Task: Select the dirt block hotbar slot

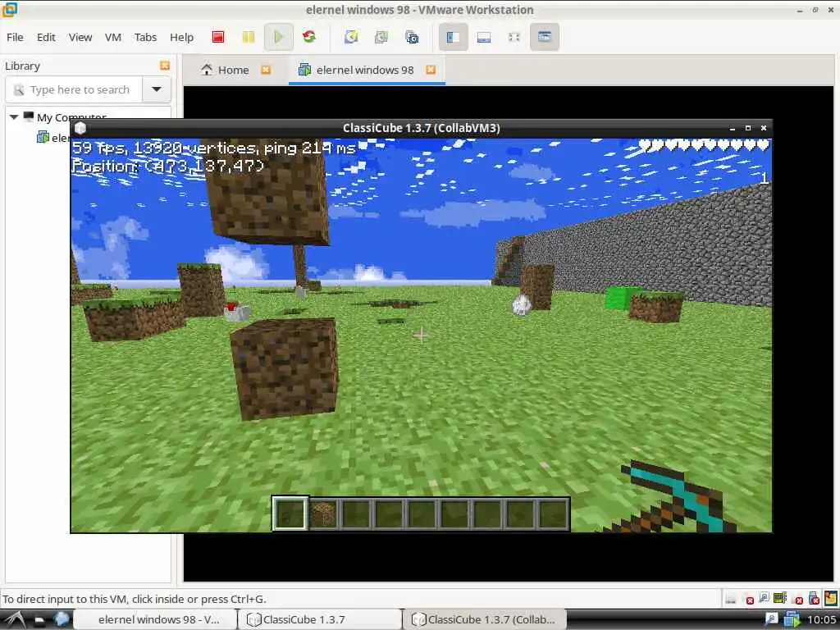Action: coord(323,514)
